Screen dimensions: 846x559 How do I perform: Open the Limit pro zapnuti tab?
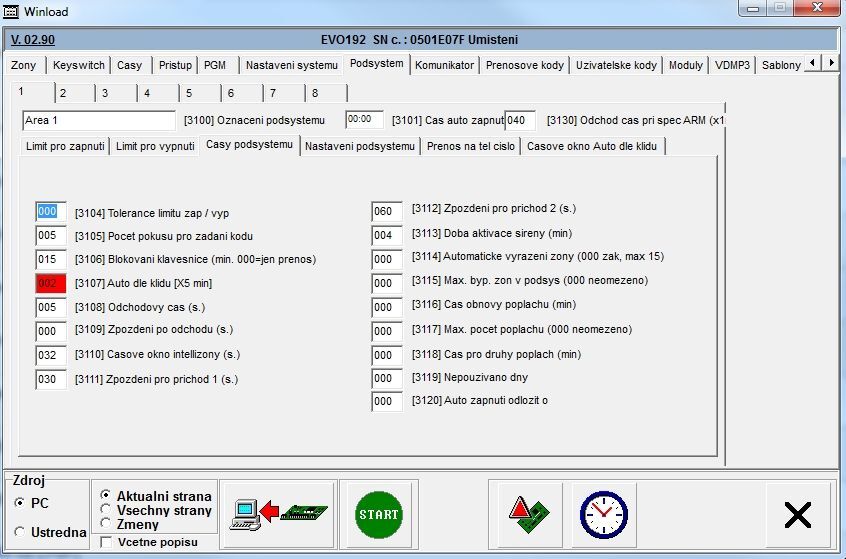coord(65,146)
